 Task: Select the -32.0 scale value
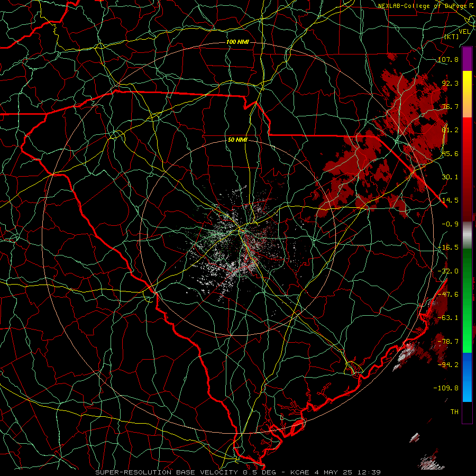coord(448,271)
